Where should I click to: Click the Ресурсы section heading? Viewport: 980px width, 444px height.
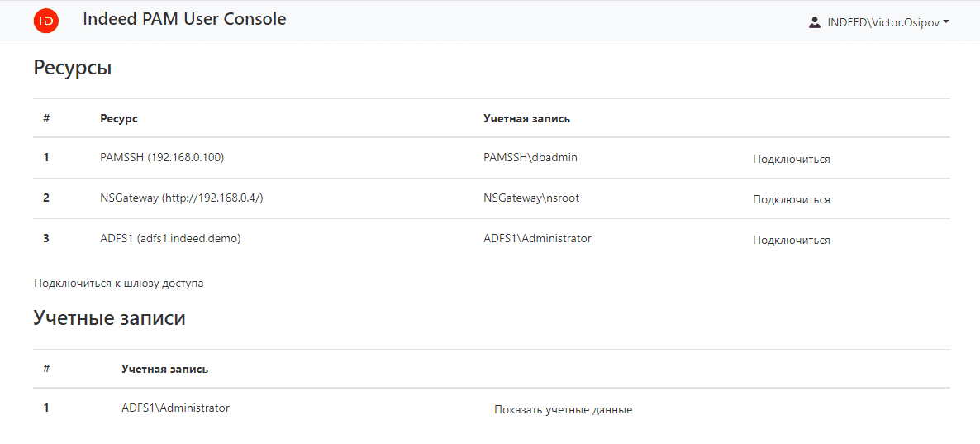click(73, 68)
